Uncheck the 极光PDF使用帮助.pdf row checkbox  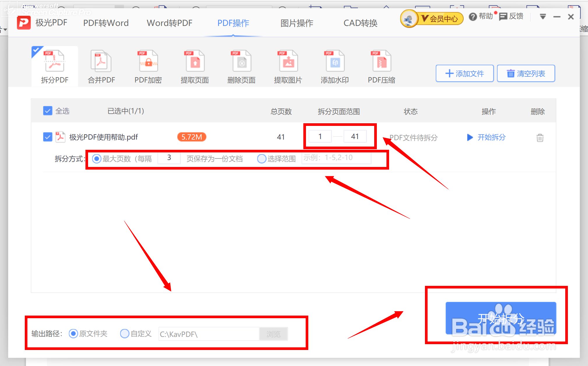[48, 137]
